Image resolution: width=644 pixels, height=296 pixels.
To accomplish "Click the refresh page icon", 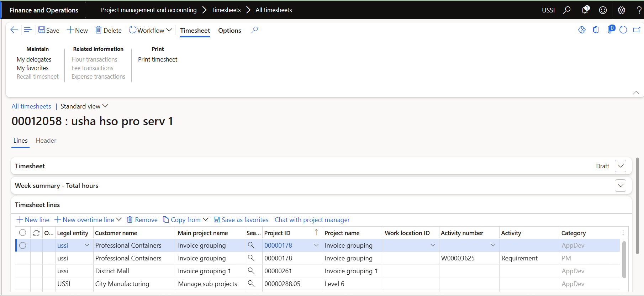I will pos(623,30).
